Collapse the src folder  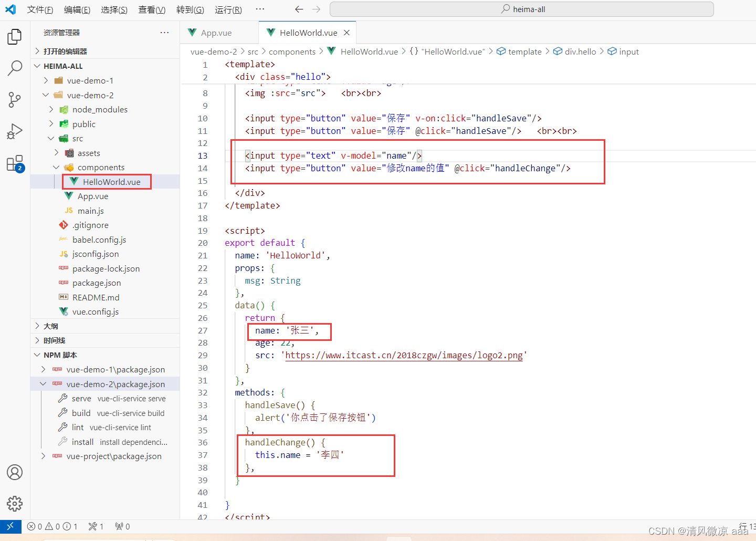tap(105, 138)
